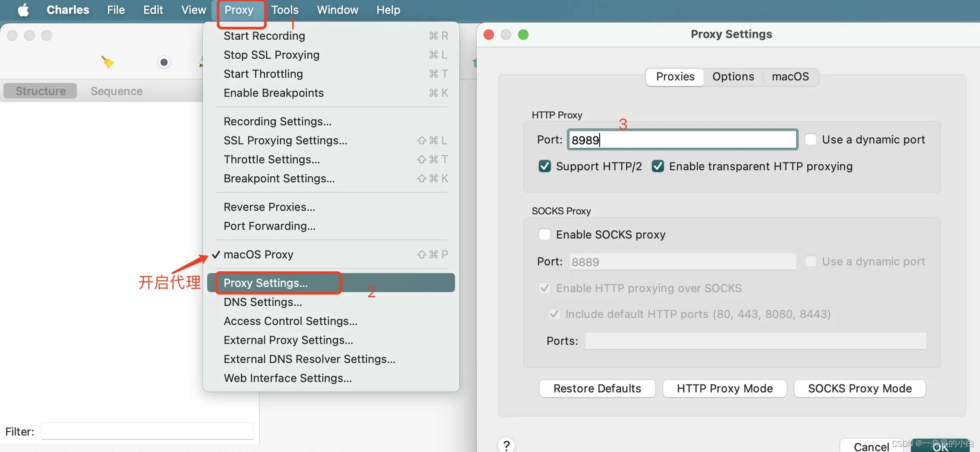Click the HTTP Proxy Mode button
The width and height of the screenshot is (980, 452).
pyautogui.click(x=724, y=388)
